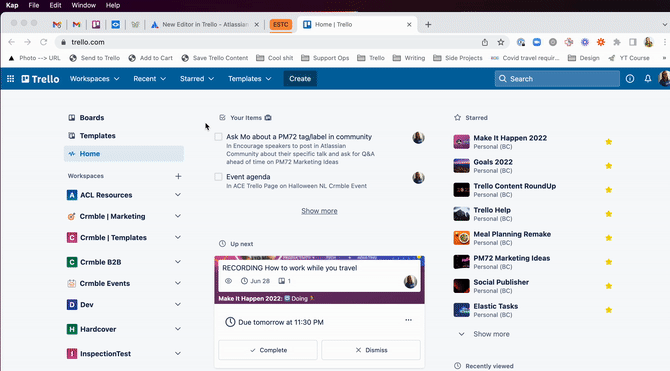Viewport: 670px width, 371px height.
Task: Unstar the Trello Content RoundUp board
Action: 608,190
